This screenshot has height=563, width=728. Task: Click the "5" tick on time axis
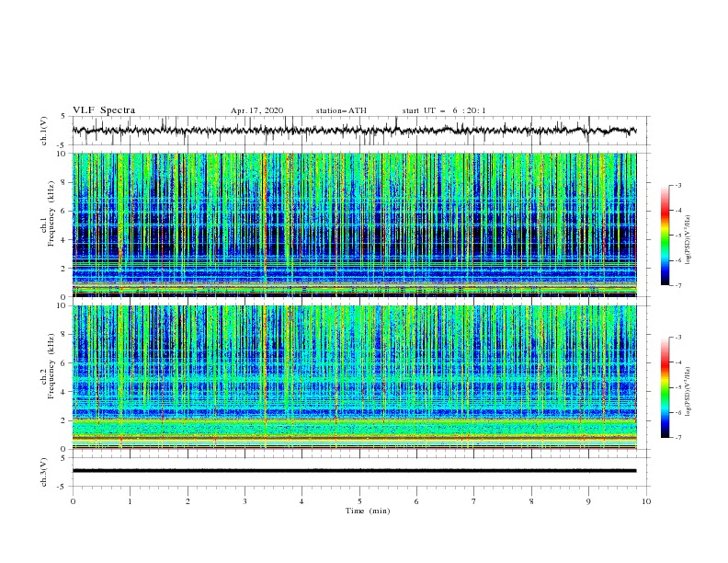(359, 501)
